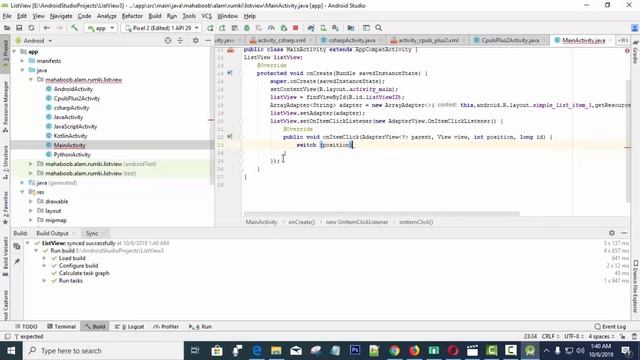640x360 pixels.
Task: Open the Logcat tool window
Action: pos(130,327)
